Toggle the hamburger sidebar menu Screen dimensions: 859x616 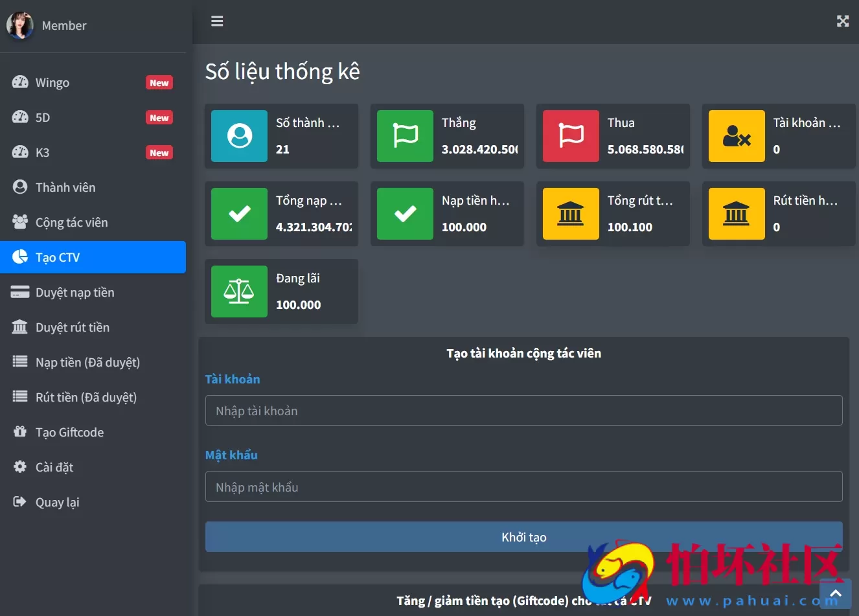click(x=217, y=21)
